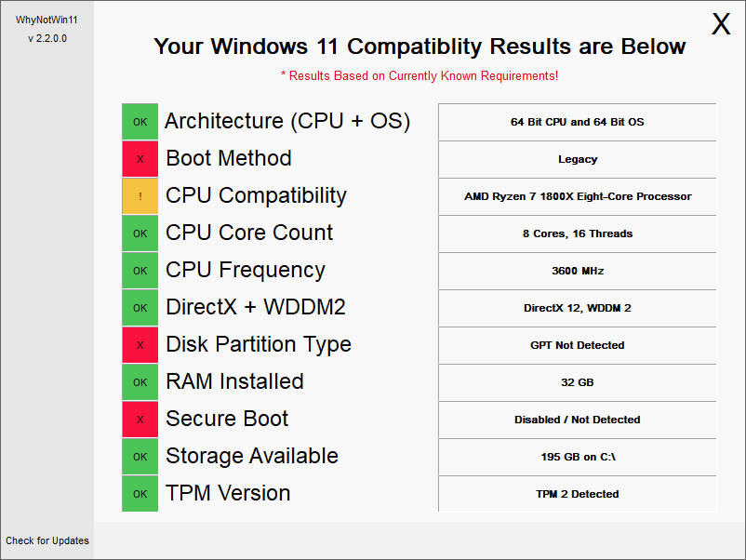Click the Disabled / Not Detected result
Image resolution: width=746 pixels, height=560 pixels.
tap(577, 420)
